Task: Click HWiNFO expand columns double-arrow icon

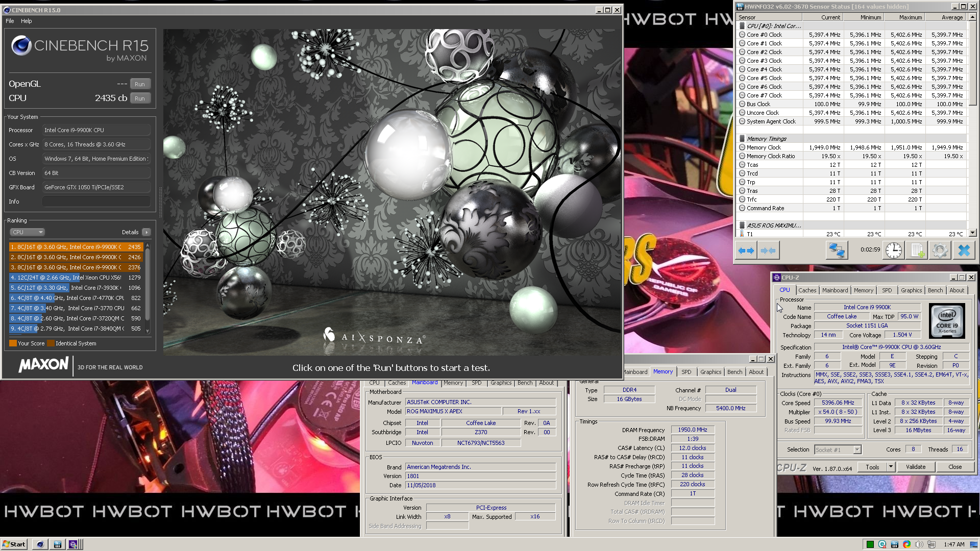Action: pyautogui.click(x=746, y=251)
